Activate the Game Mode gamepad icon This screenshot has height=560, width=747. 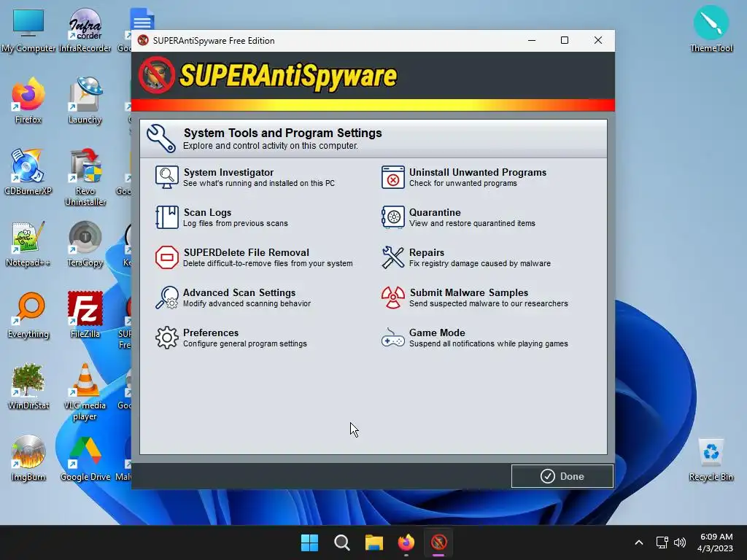point(392,338)
